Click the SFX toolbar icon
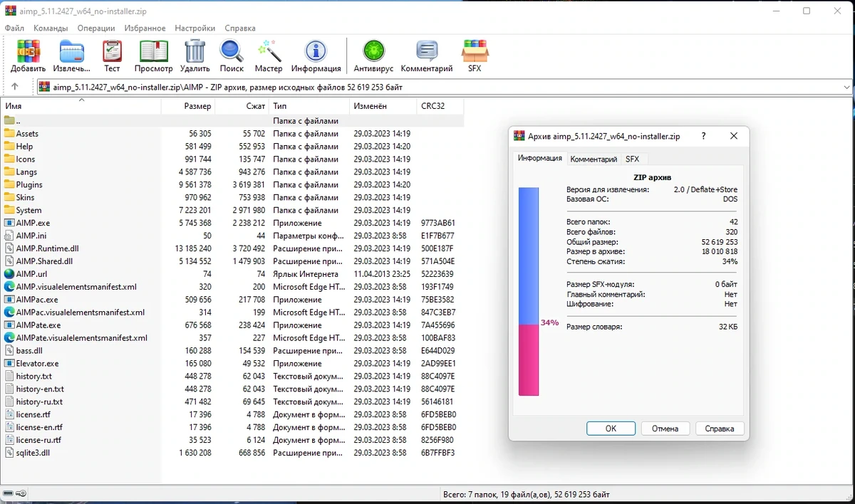Image resolution: width=855 pixels, height=504 pixels. (475, 52)
